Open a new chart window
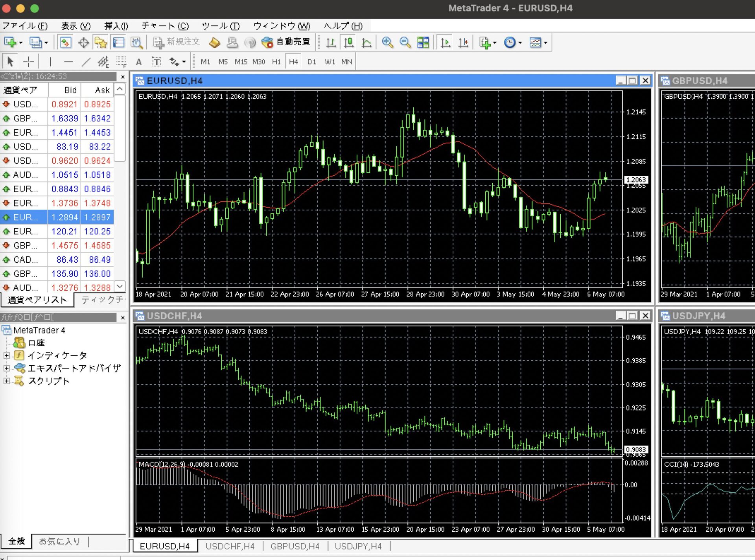Image resolution: width=755 pixels, height=560 pixels. click(x=10, y=42)
